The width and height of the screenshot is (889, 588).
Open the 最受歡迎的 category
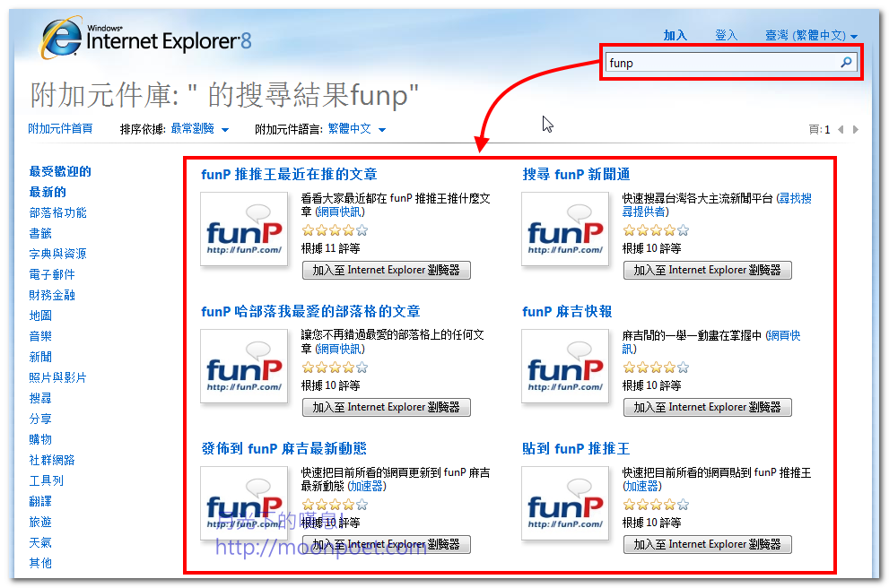(x=60, y=171)
